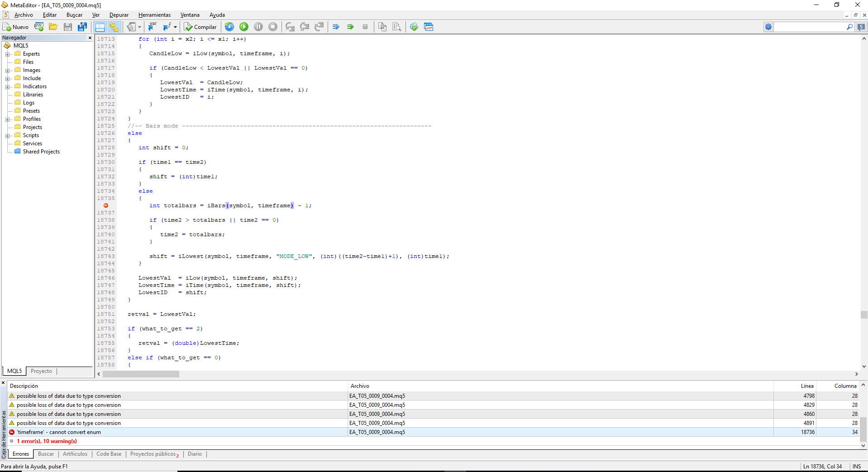
Task: Click the search options gear icon
Action: [x=768, y=27]
